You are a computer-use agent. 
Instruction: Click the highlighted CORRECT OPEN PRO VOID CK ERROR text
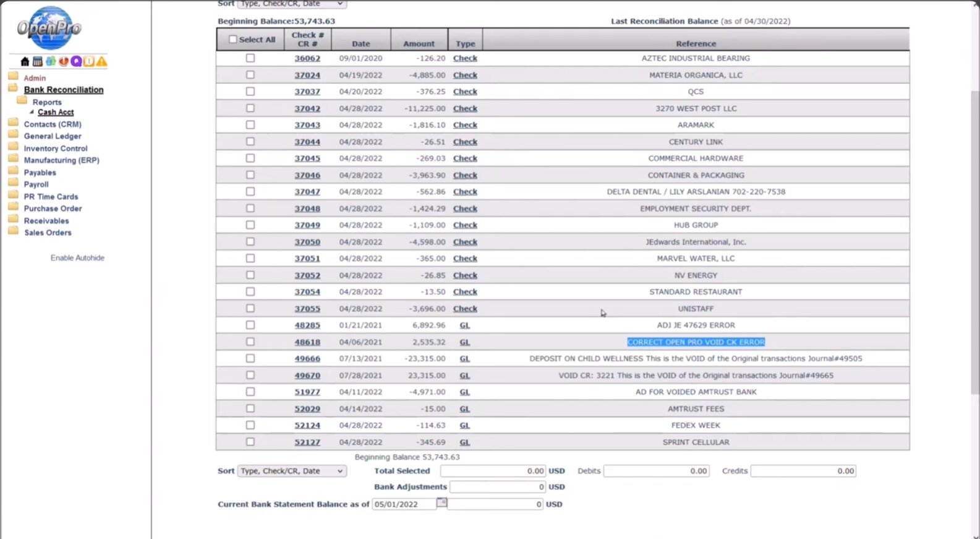[x=696, y=342]
